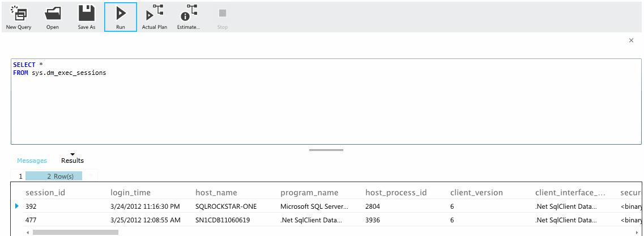Save the query with Save As
This screenshot has height=236, width=644.
point(87,18)
